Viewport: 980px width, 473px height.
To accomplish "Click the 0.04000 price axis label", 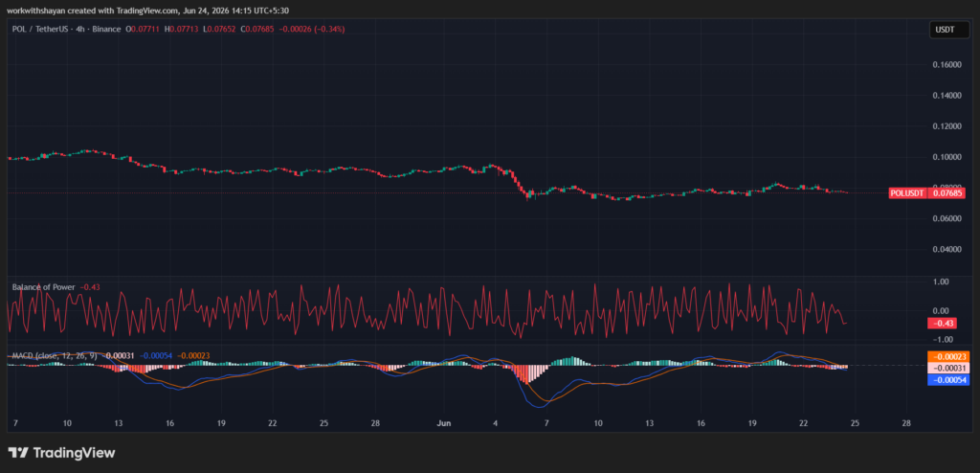I will [947, 249].
